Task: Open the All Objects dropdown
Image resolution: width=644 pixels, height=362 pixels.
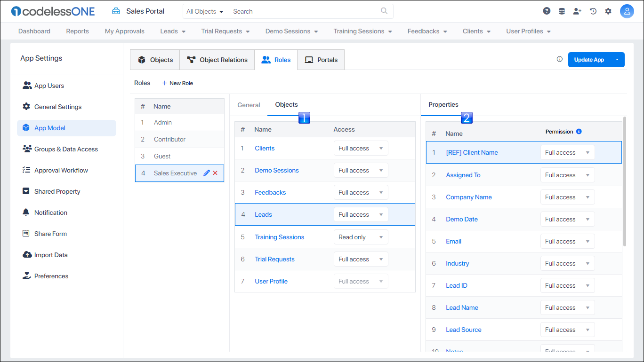Action: coord(205,11)
